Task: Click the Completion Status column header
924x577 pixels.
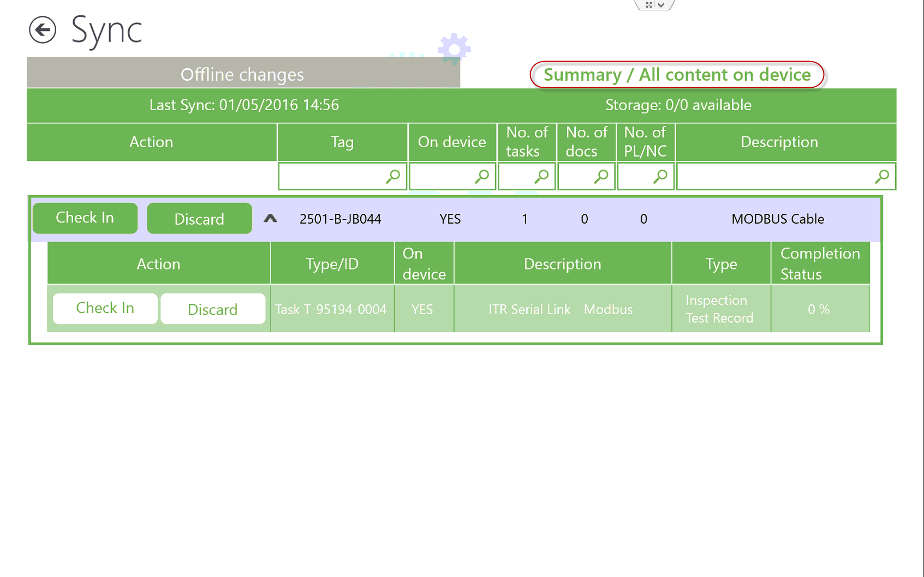Action: [x=820, y=263]
